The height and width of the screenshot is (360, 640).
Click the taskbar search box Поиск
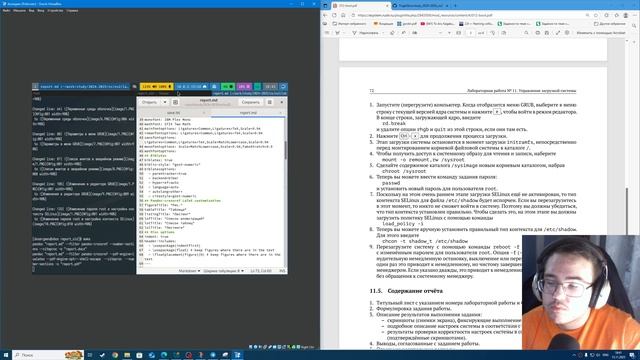coord(48,355)
